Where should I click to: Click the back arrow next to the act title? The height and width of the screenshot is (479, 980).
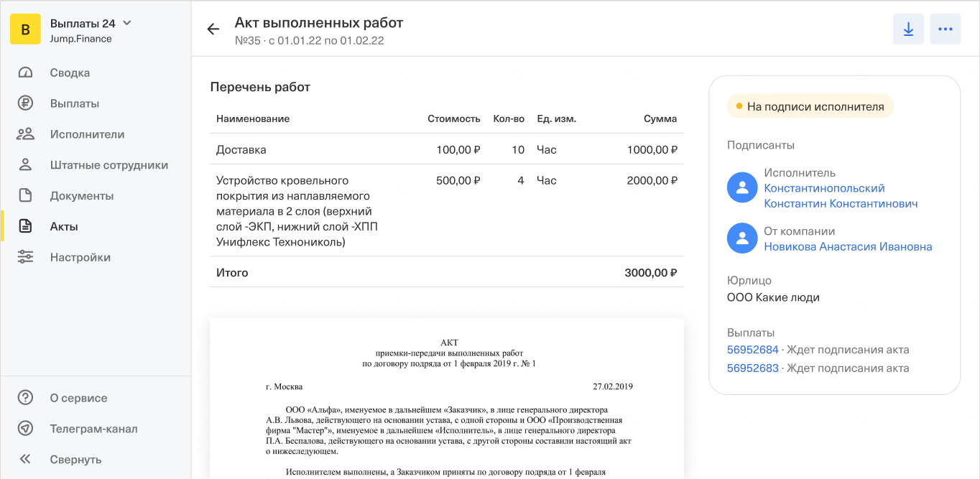213,29
